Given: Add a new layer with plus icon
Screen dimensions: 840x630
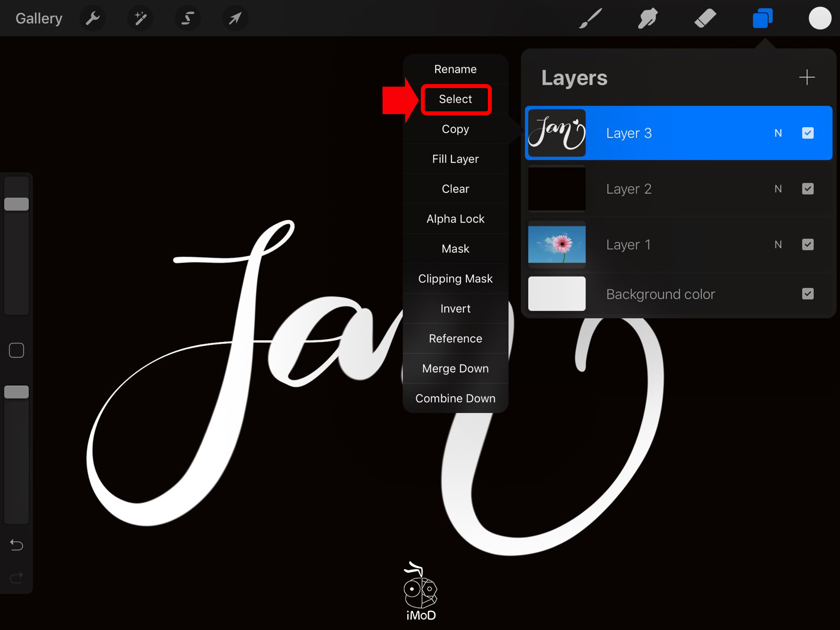Looking at the screenshot, I should coord(806,77).
